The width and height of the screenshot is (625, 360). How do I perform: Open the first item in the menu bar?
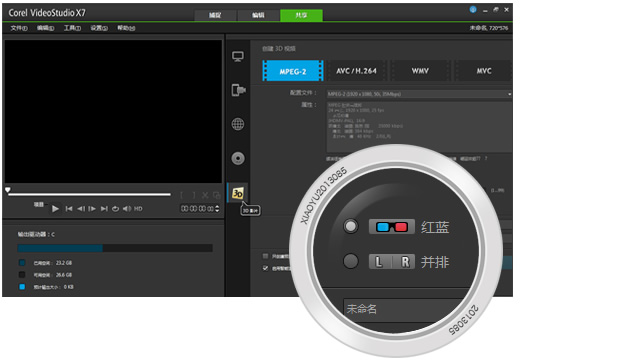point(19,28)
